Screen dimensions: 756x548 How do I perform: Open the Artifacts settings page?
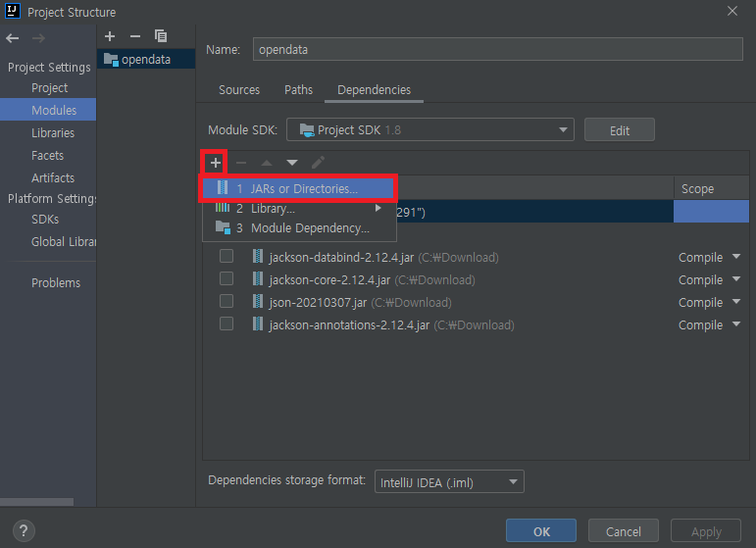coord(53,177)
